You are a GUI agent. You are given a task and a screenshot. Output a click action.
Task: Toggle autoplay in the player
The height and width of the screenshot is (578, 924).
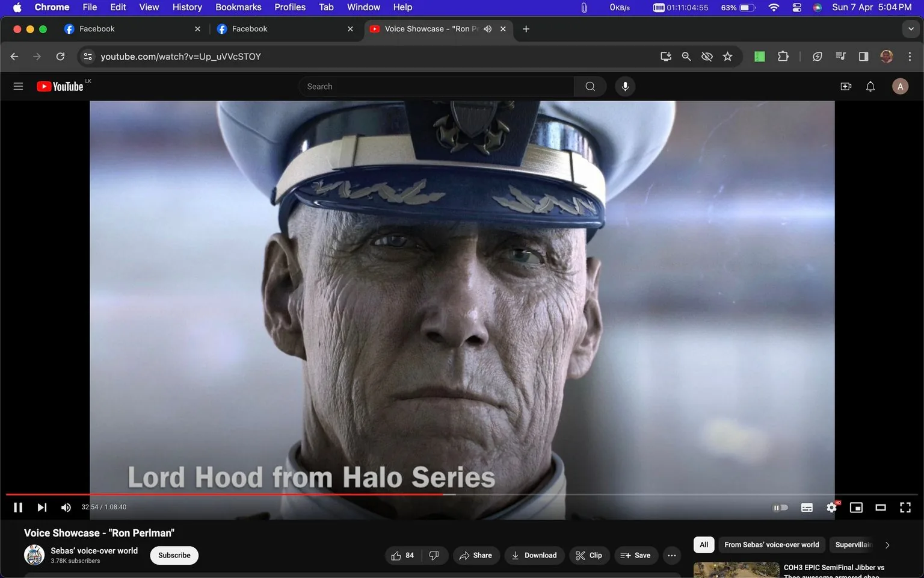tap(780, 507)
